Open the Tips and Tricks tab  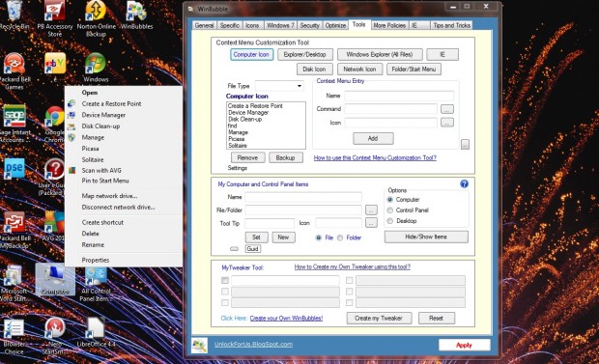coord(451,25)
